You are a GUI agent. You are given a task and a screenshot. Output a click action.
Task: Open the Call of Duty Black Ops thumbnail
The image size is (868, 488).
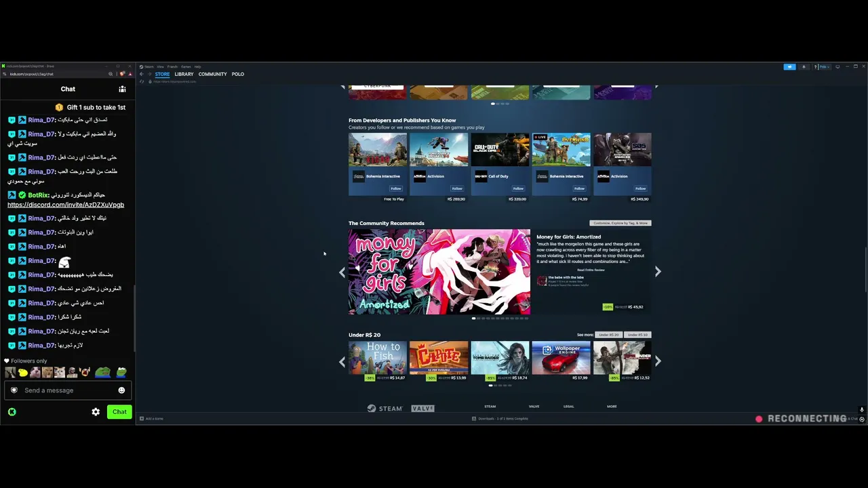click(x=500, y=150)
